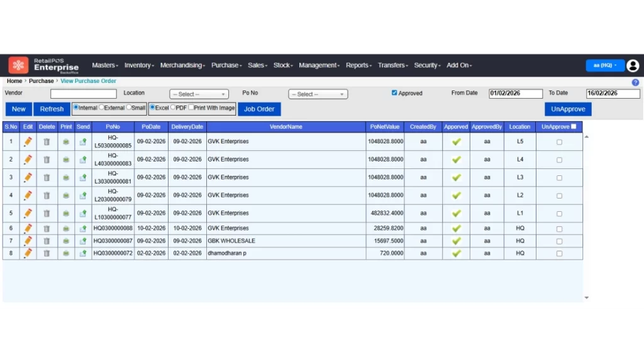The width and height of the screenshot is (644, 362).
Task: Open the Po No select dropdown
Action: point(318,94)
